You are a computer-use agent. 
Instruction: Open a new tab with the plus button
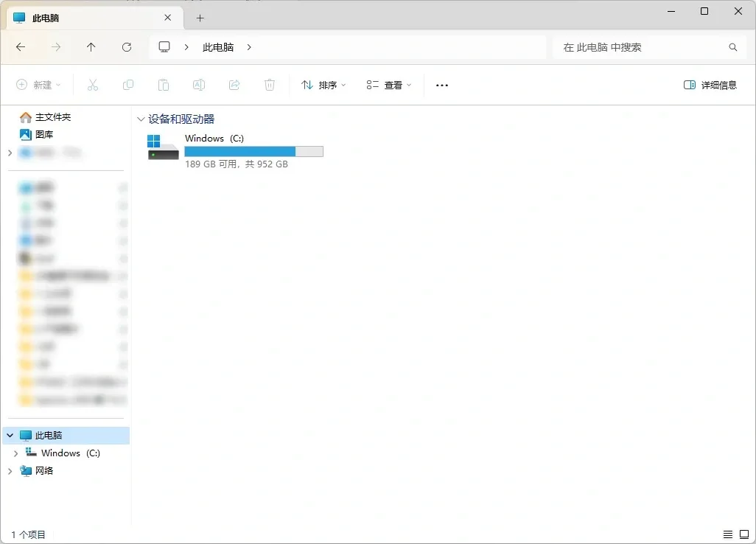[x=200, y=17]
